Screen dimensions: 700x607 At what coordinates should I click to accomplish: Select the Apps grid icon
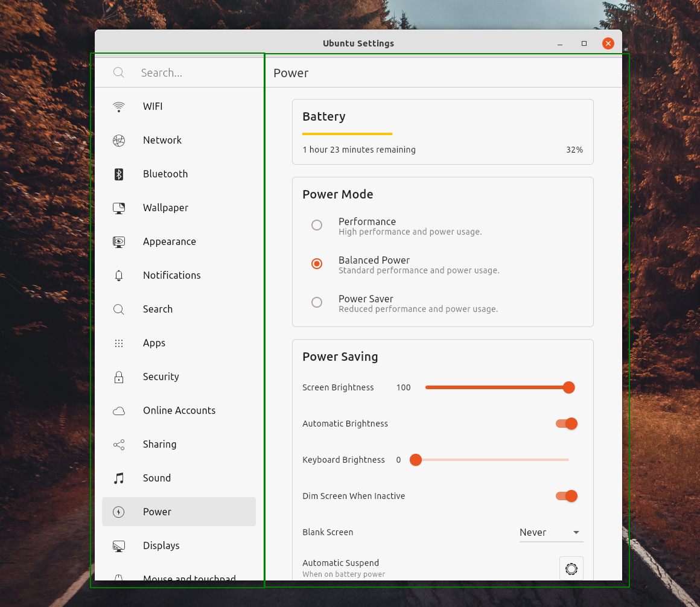[119, 343]
